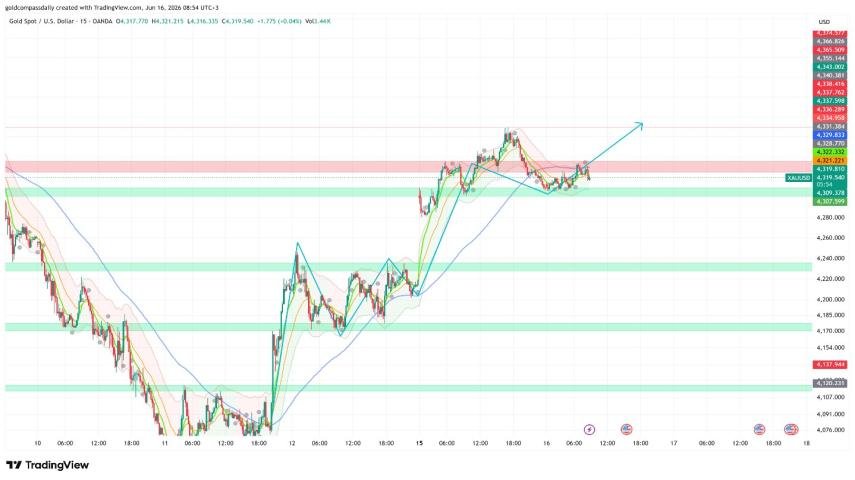Select the red resistance zone rectangle
Screen dimensions: 855x480
(408, 166)
